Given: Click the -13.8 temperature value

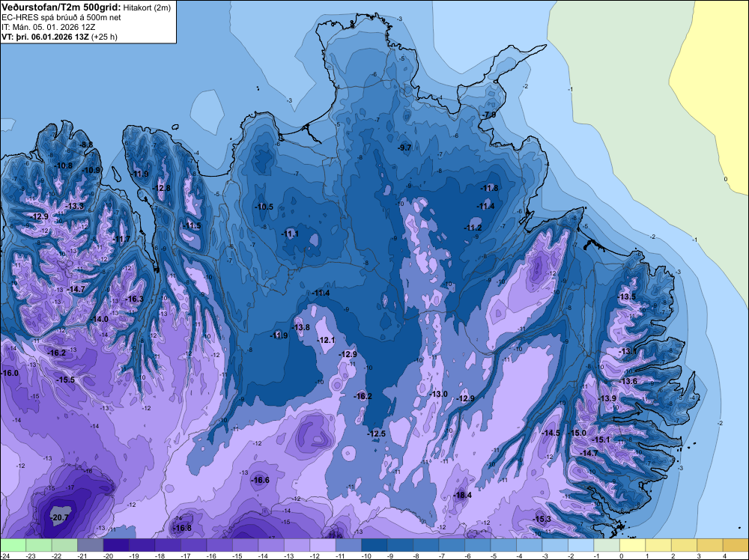Looking at the screenshot, I should coord(301,327).
